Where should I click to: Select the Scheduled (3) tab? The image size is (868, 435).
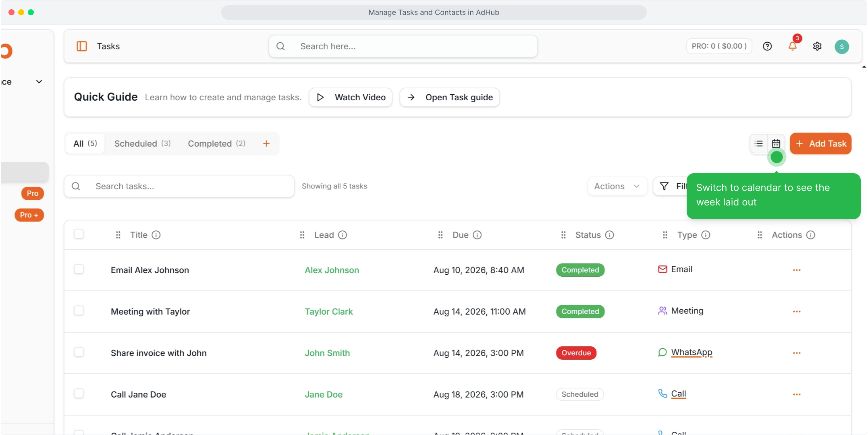142,143
